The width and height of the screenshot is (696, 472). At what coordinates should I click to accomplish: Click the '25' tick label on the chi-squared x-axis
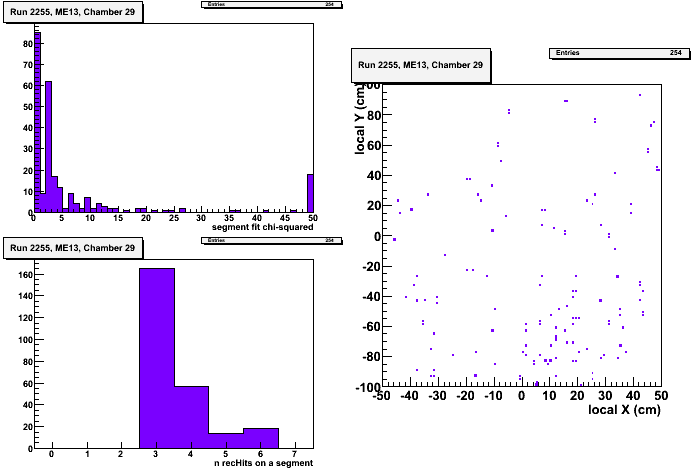tap(174, 218)
